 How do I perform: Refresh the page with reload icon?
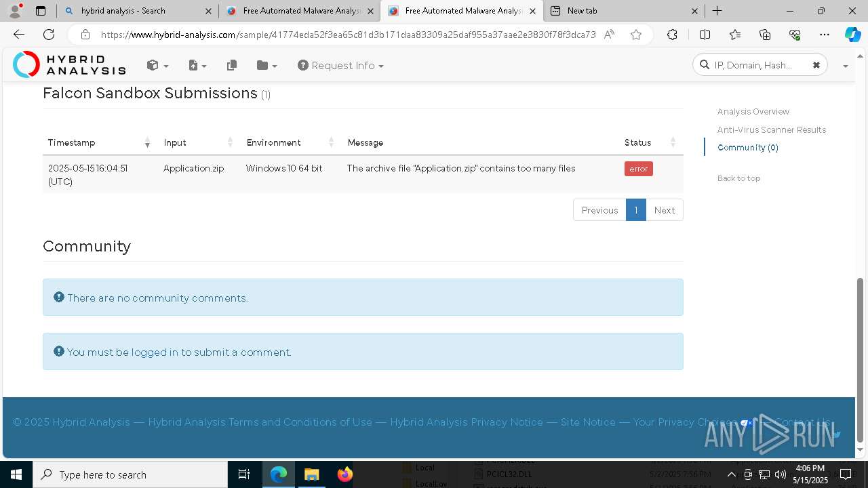coord(49,35)
